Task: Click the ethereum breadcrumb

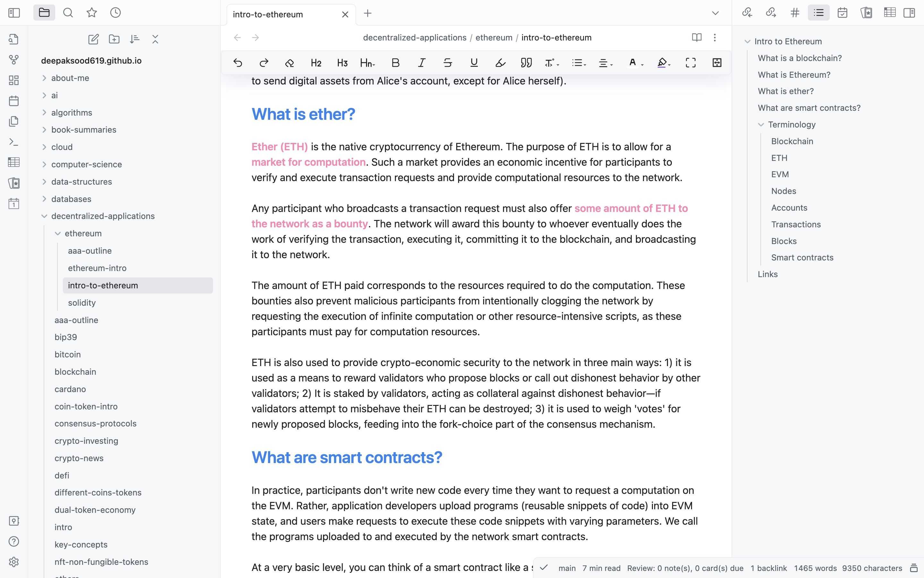Action: coord(494,38)
